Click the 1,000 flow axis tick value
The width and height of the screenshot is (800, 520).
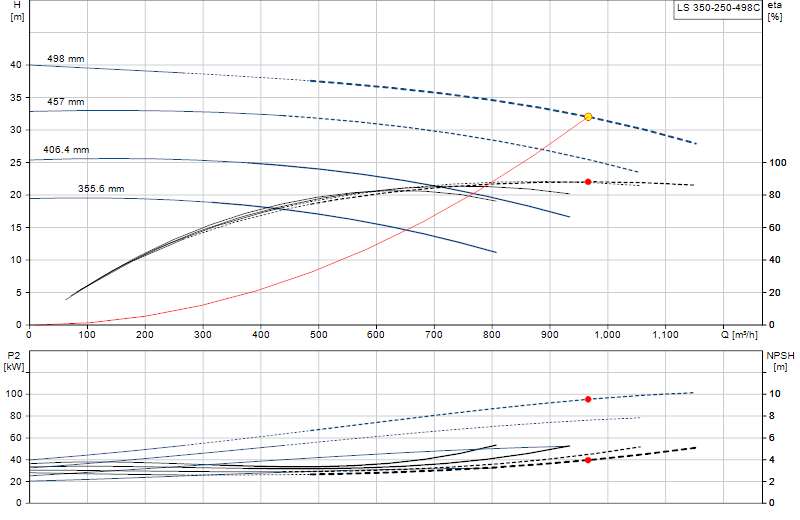pyautogui.click(x=608, y=335)
